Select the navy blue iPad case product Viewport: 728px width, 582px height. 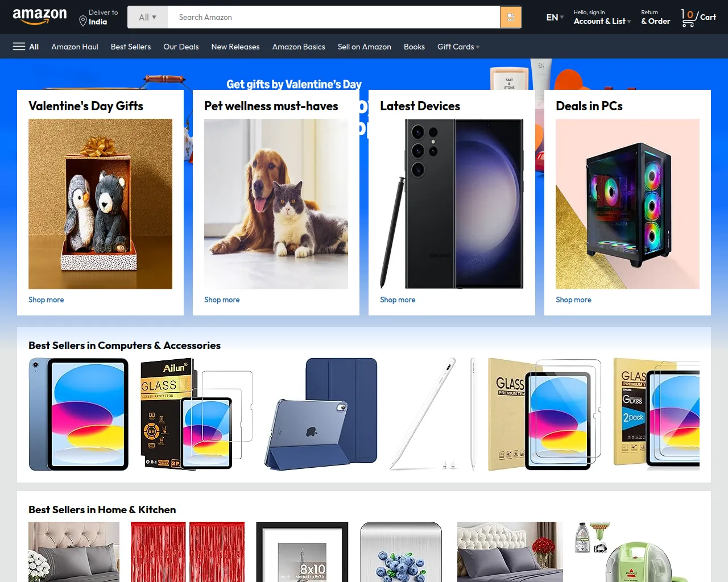[321, 414]
